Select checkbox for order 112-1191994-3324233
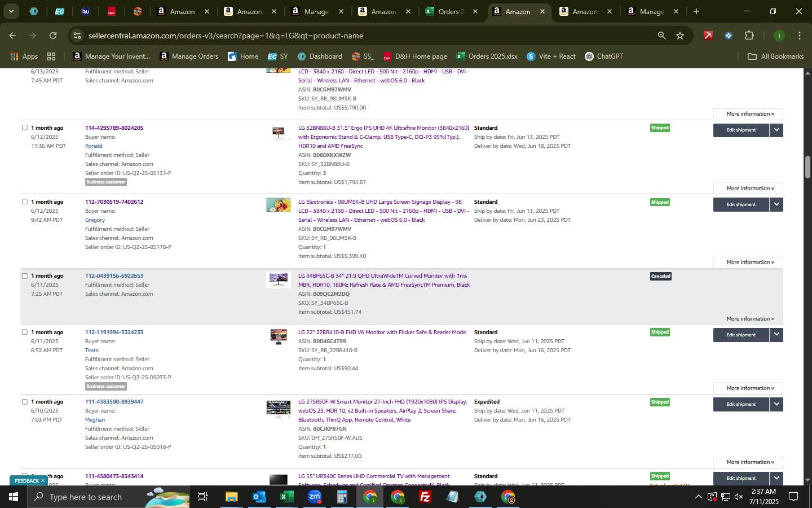The image size is (812, 508). click(x=25, y=332)
